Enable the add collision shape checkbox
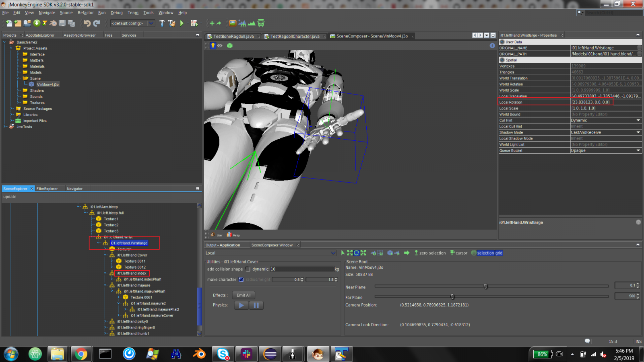The width and height of the screenshot is (644, 362). (248, 269)
